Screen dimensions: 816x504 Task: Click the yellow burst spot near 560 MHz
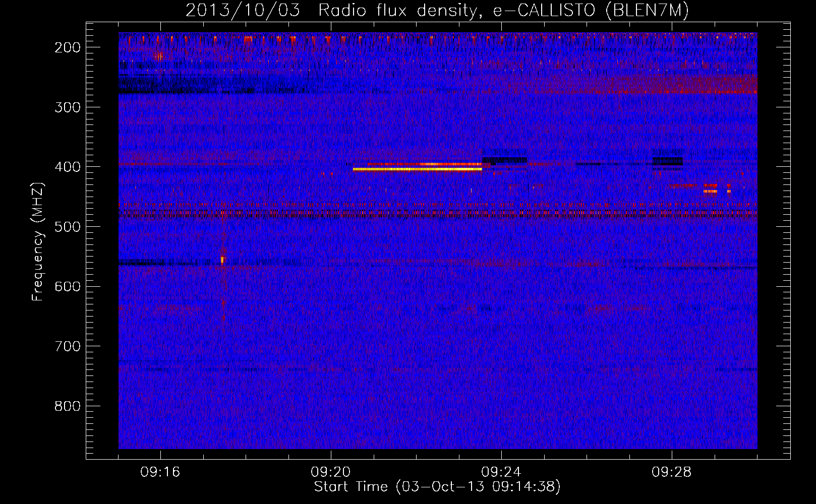(x=222, y=260)
